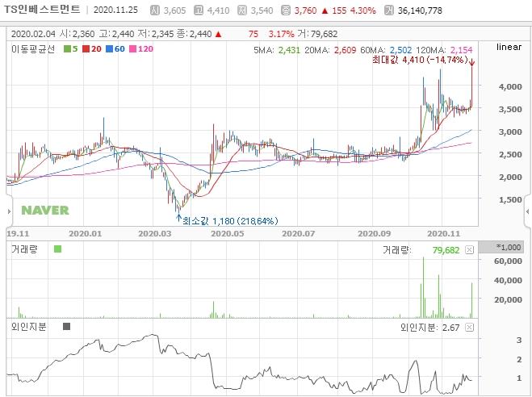This screenshot has width=532, height=397.
Task: Close the 거래량 volume panel
Action: 469,250
